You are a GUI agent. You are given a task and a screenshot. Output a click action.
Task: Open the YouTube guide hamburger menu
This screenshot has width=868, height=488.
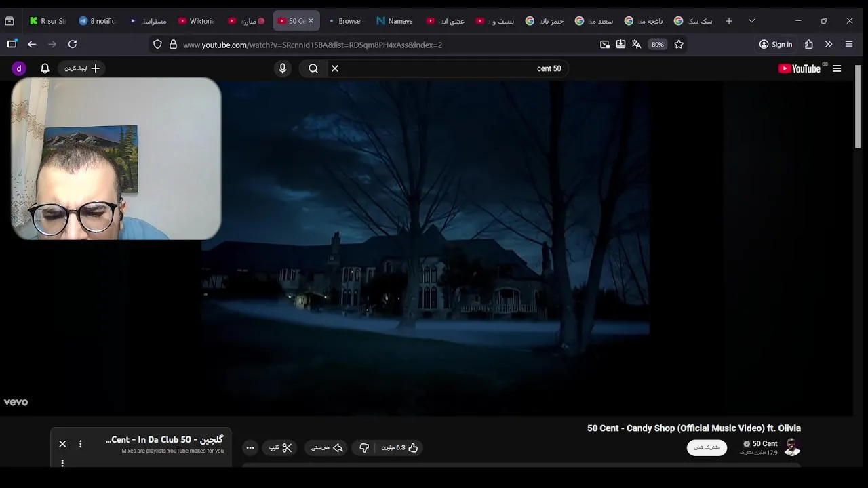click(837, 68)
